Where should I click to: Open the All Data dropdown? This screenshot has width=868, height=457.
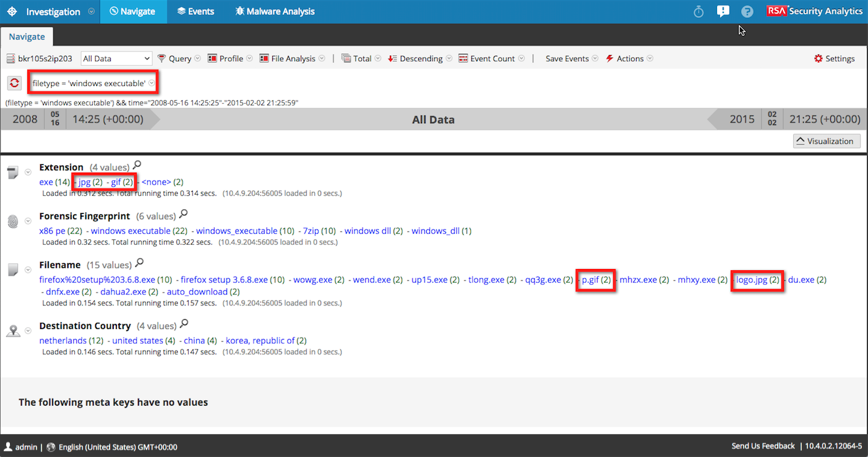coord(116,58)
